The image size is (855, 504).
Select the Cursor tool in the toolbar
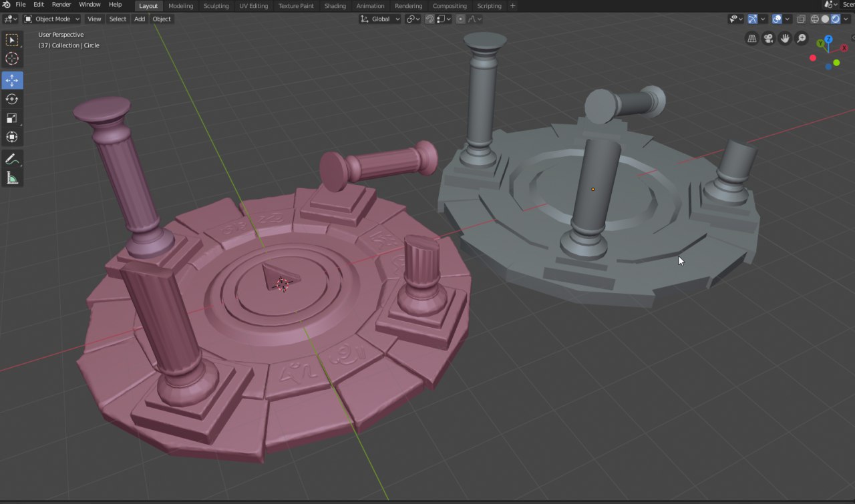coord(12,59)
